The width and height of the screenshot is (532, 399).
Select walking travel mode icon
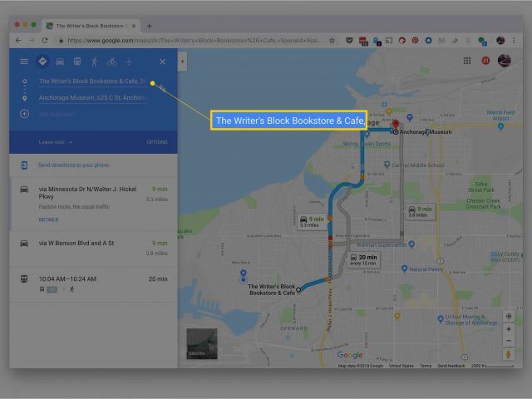pos(94,62)
